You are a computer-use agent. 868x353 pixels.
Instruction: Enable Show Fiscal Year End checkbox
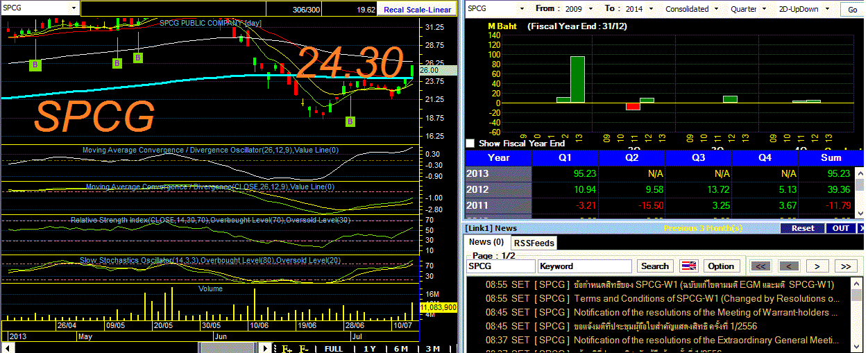470,143
